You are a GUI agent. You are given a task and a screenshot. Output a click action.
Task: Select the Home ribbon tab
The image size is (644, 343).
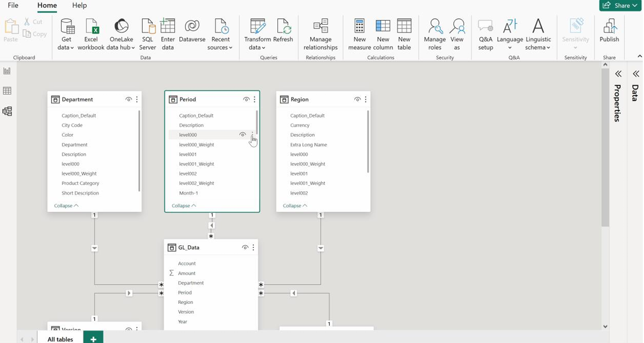click(47, 5)
